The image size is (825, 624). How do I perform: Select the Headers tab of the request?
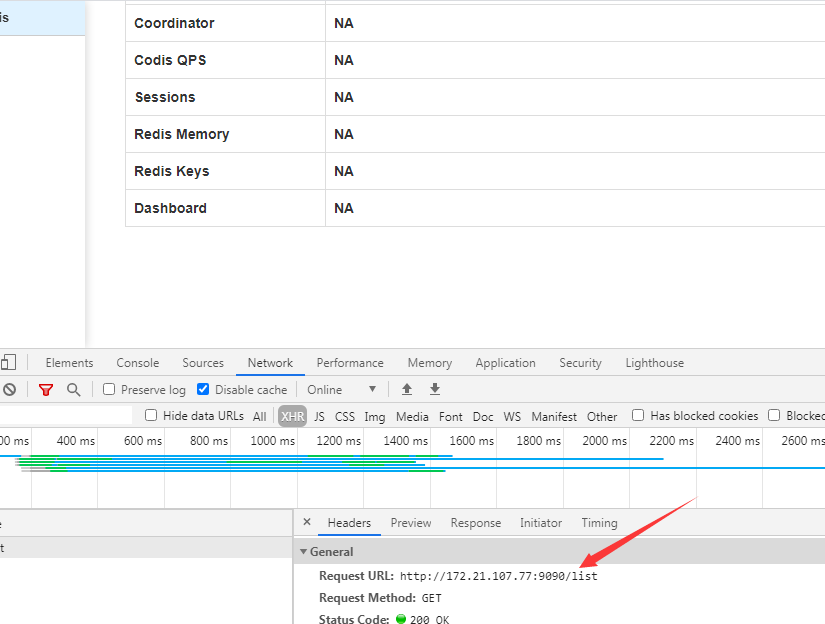tap(349, 523)
